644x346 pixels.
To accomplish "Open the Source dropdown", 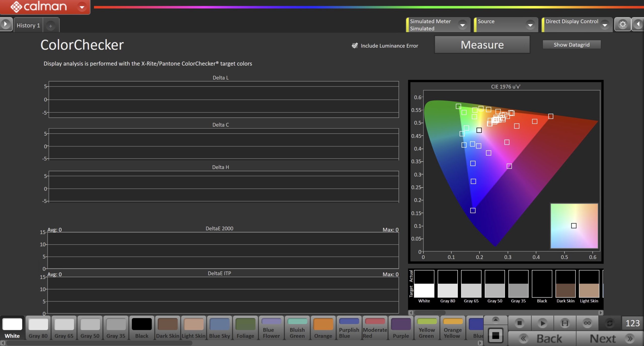I will [530, 25].
